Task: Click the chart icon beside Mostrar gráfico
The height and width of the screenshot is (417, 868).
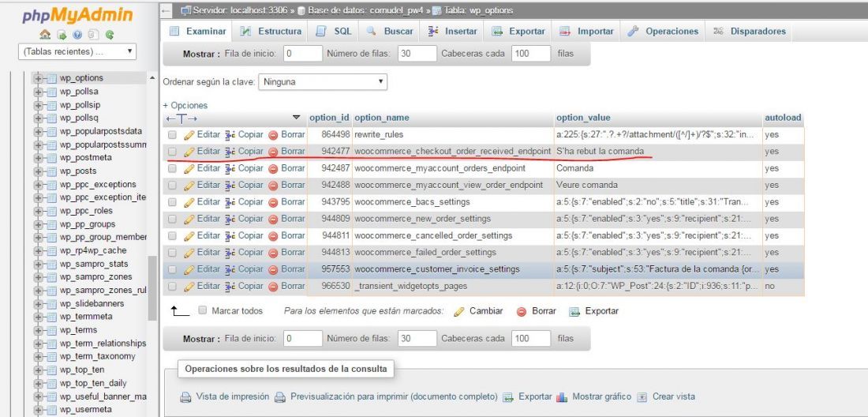Action: [x=562, y=397]
